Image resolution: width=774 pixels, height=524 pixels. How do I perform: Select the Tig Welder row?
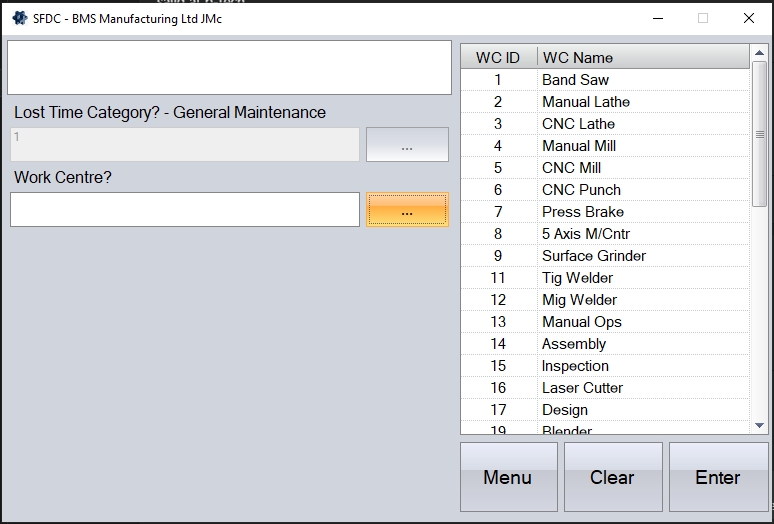pyautogui.click(x=577, y=278)
